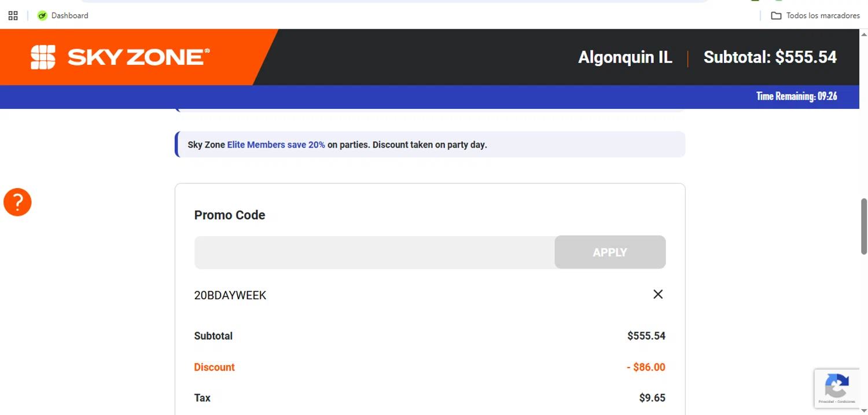868x415 pixels.
Task: Click the Sky Zone logo
Action: (x=120, y=57)
